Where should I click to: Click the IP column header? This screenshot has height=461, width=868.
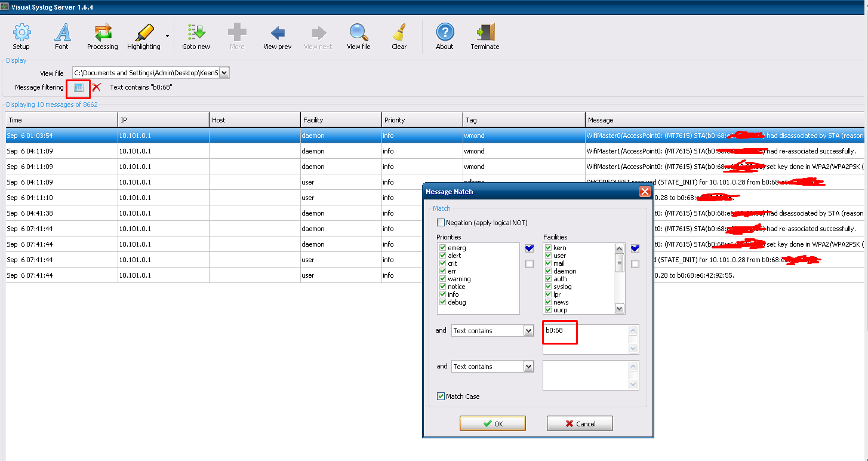tap(164, 119)
